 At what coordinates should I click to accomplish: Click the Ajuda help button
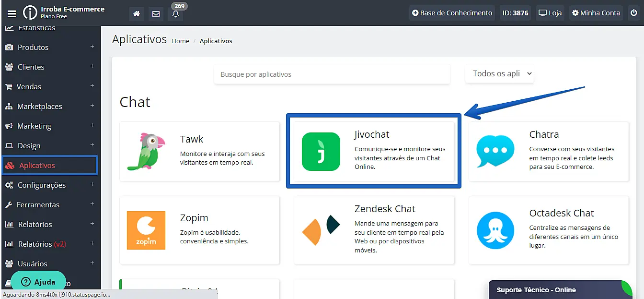coord(38,282)
